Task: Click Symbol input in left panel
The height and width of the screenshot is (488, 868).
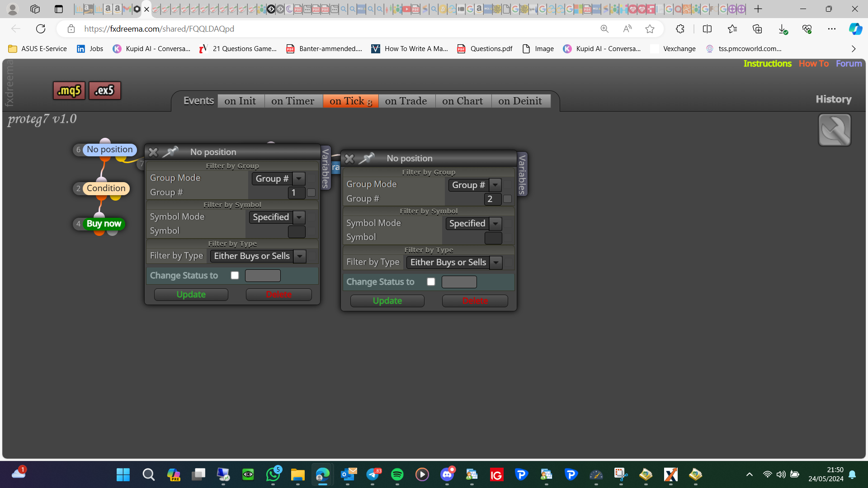Action: pos(297,232)
